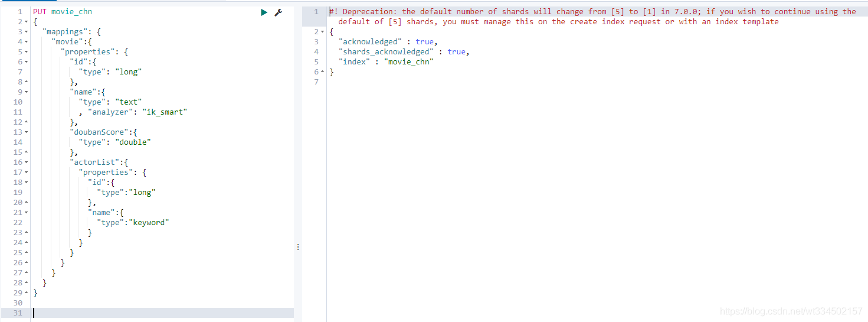The height and width of the screenshot is (322, 868).
Task: Click the "index" : "movie_chn" response line
Action: 386,62
